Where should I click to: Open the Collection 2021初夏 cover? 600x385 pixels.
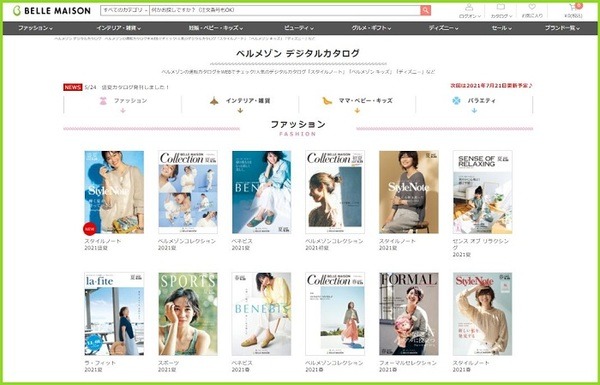(x=335, y=192)
